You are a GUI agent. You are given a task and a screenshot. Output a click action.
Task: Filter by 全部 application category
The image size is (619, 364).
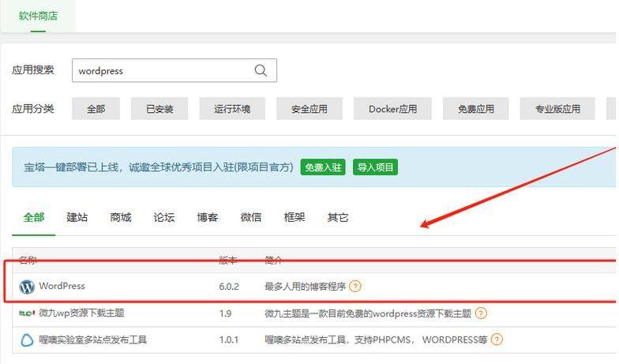point(96,109)
